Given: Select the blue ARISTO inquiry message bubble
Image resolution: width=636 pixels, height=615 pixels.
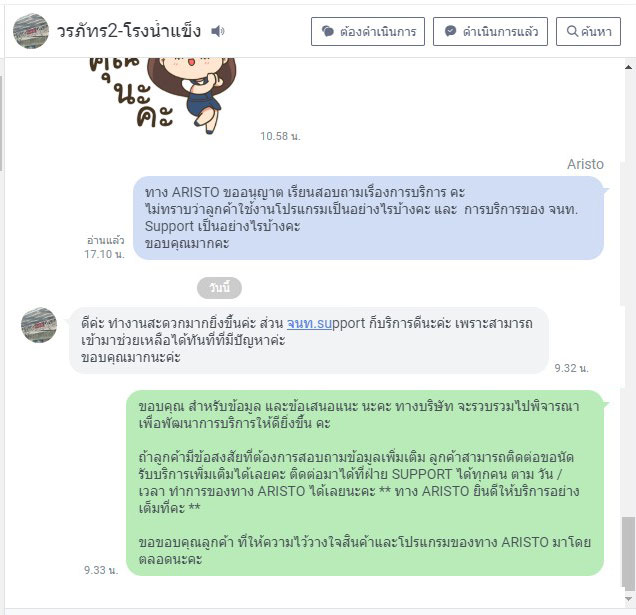Looking at the screenshot, I should pyautogui.click(x=368, y=218).
